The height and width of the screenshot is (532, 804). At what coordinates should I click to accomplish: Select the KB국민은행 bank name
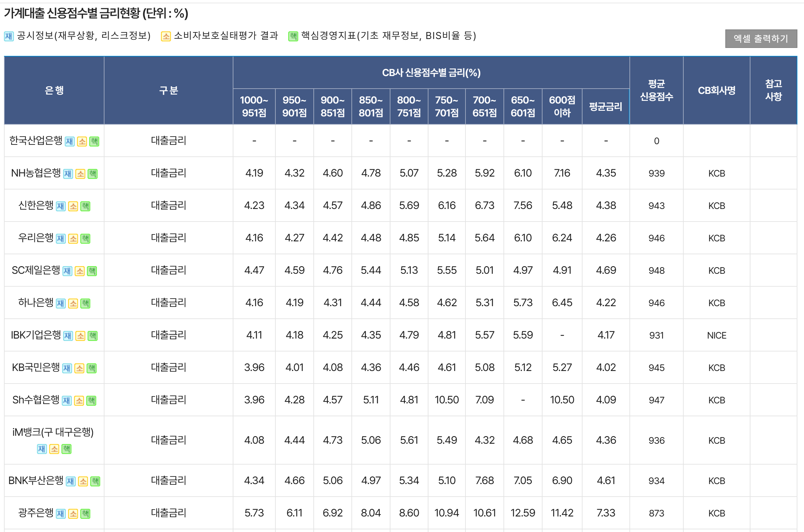click(x=36, y=367)
